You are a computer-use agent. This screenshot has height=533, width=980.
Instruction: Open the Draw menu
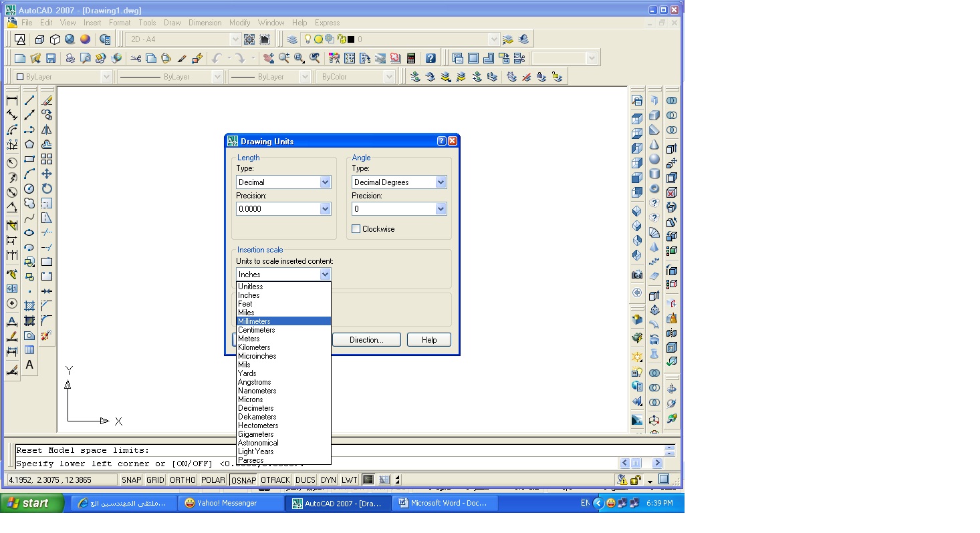(x=172, y=23)
